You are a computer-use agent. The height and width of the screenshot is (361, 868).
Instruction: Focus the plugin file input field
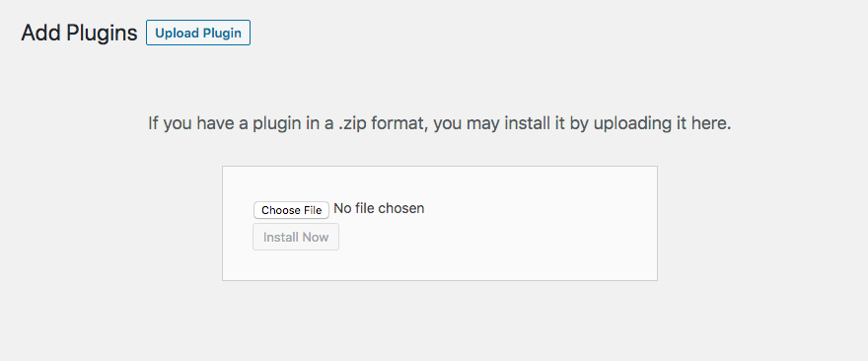[338, 210]
